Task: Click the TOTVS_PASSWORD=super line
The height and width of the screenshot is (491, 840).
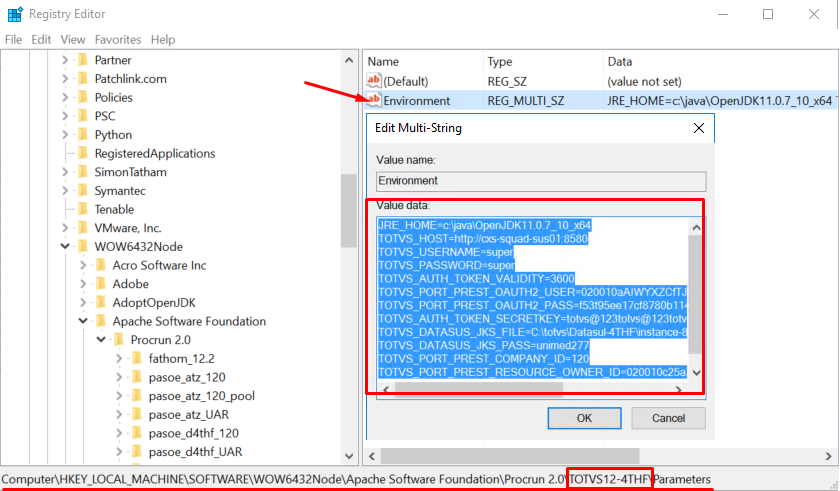Action: [446, 266]
